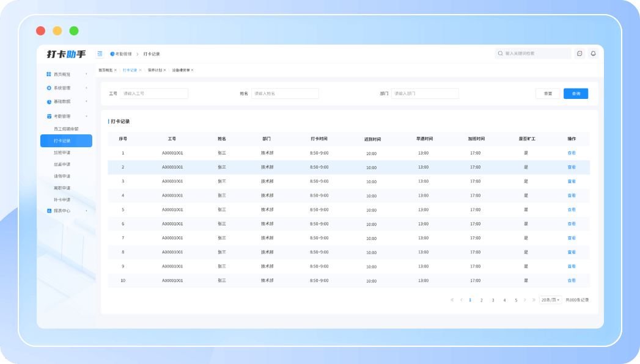
Task: Open the 20条/页 page size dropdown
Action: [x=550, y=300]
